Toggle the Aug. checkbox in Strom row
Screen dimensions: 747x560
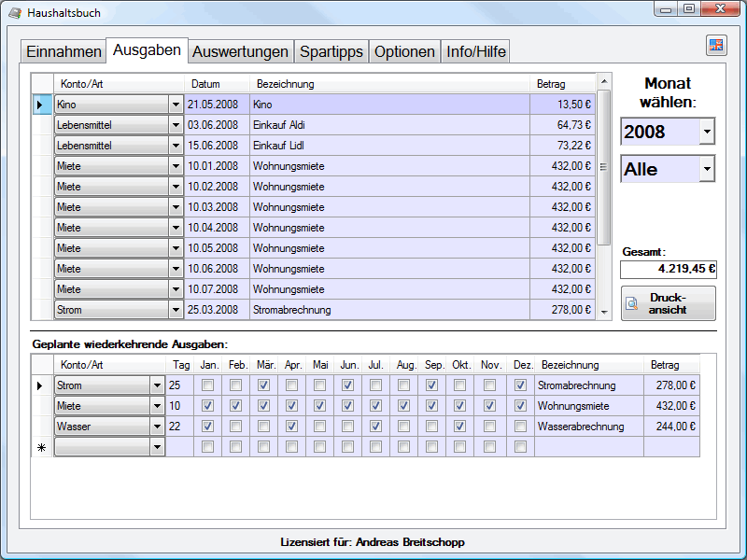pos(405,385)
